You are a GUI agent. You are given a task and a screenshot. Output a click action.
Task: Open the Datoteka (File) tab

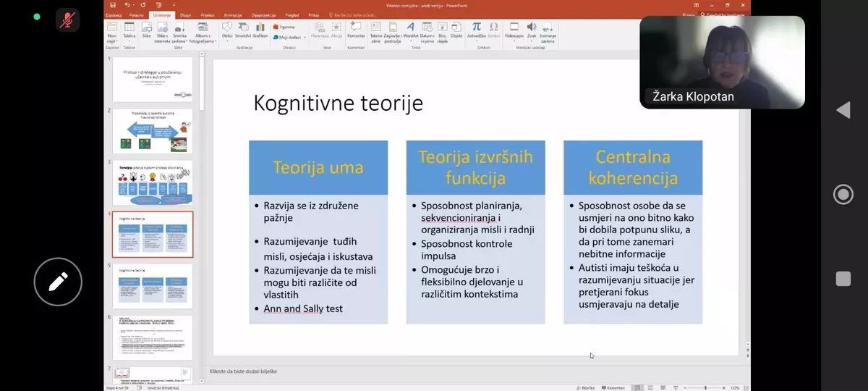(114, 14)
